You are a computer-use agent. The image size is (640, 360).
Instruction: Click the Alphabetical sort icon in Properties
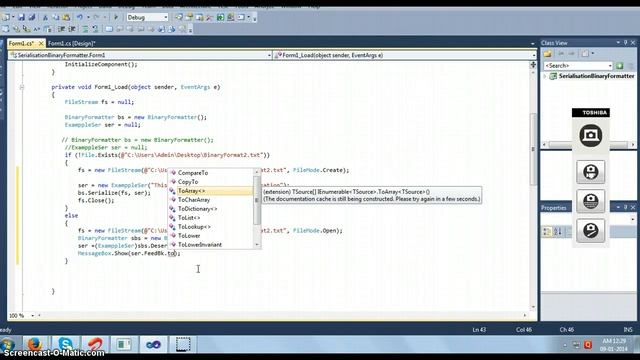[558, 231]
